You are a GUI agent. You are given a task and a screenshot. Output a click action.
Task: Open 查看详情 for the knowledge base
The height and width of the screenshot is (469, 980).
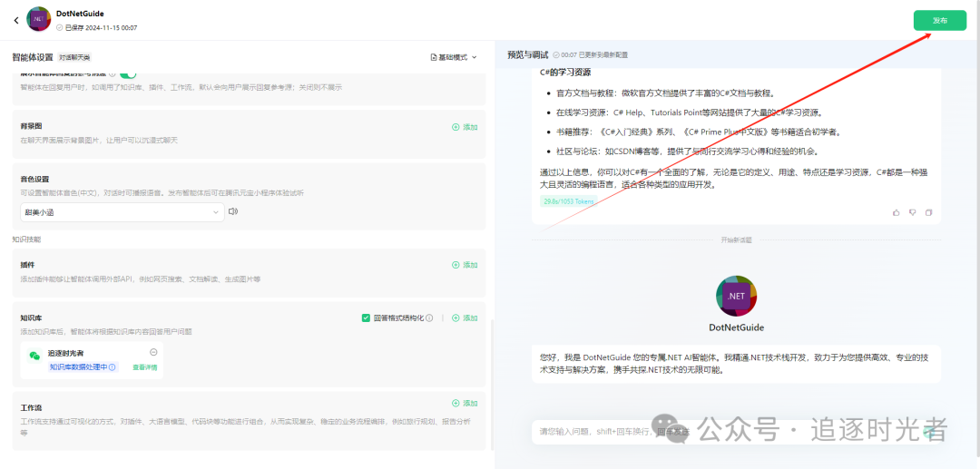[144, 367]
